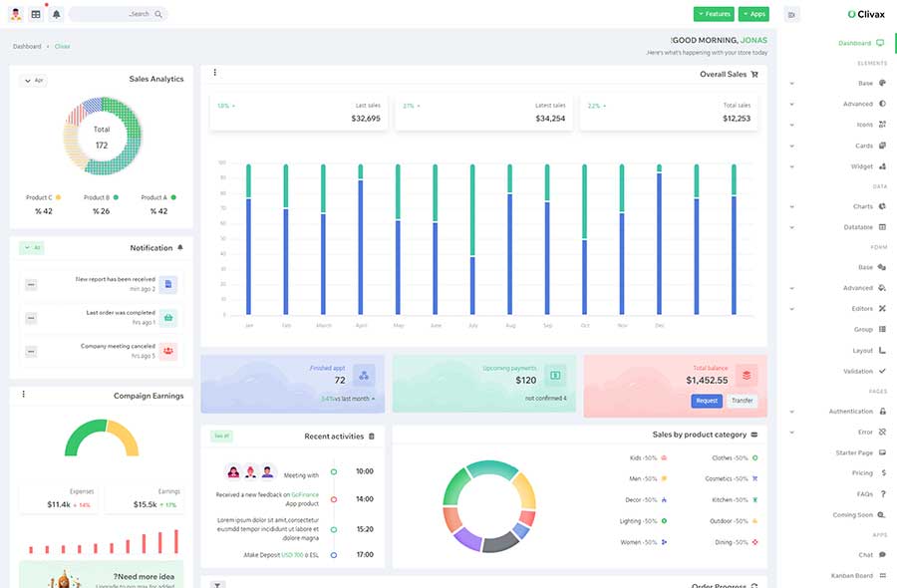Viewport: 897px width, 588px height.
Task: Expand the Charts sidebar section
Action: click(x=838, y=206)
